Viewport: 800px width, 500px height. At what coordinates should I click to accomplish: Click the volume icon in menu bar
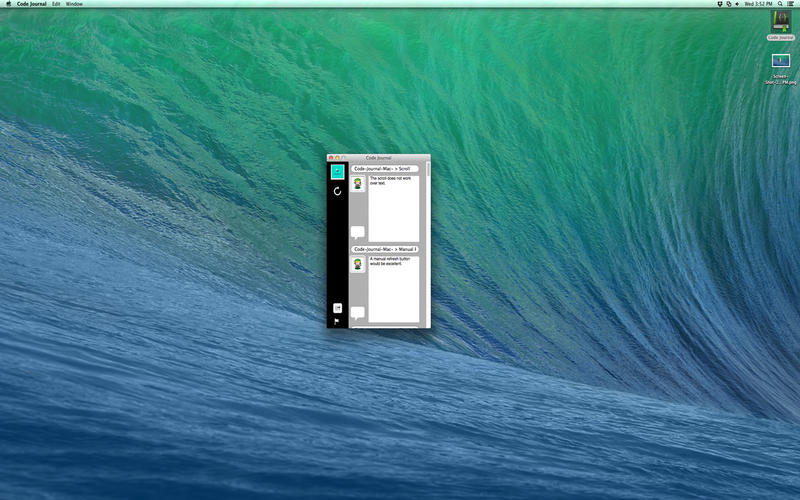pos(737,4)
